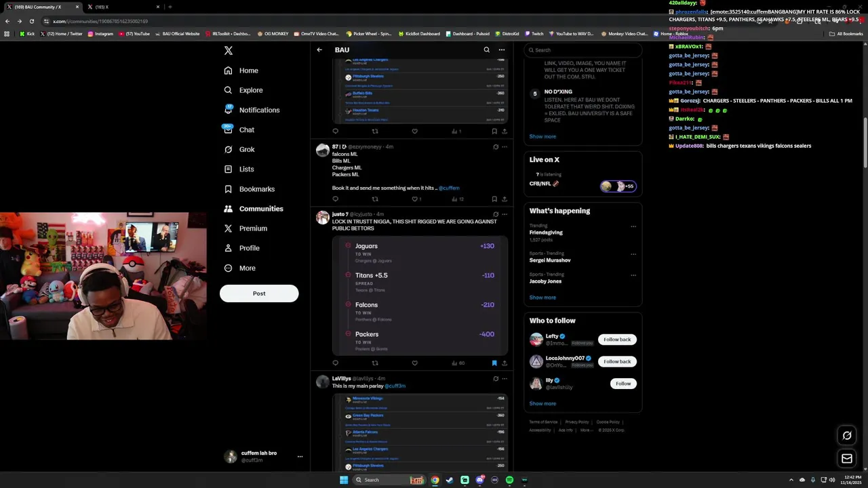The height and width of the screenshot is (488, 868).
Task: Like the top Chargers parlay post
Action: click(415, 131)
